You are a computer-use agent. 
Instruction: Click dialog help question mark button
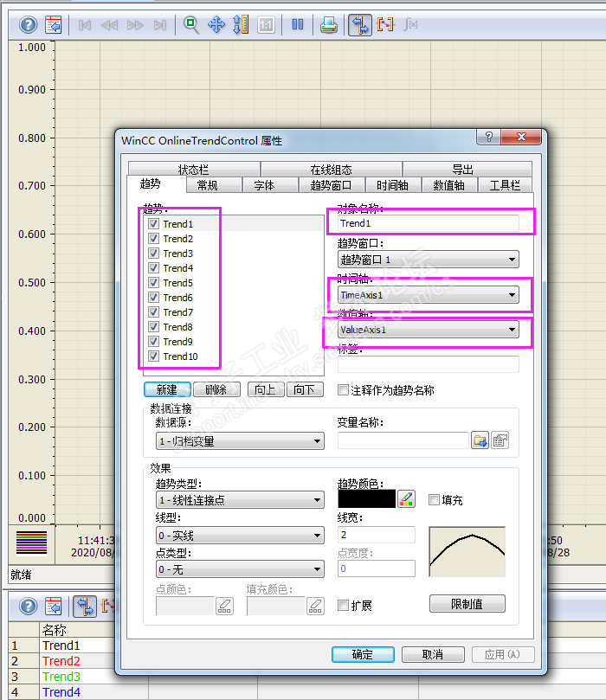click(x=488, y=137)
